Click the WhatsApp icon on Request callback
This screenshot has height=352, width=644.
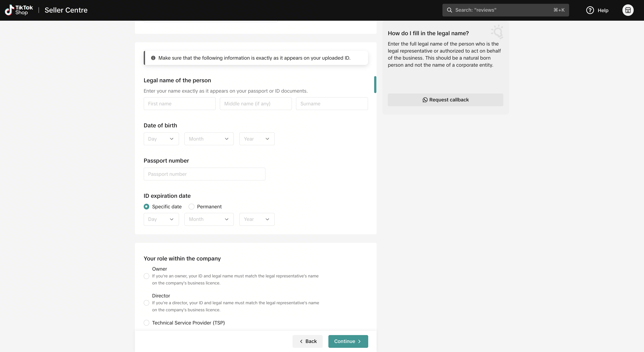pyautogui.click(x=425, y=100)
